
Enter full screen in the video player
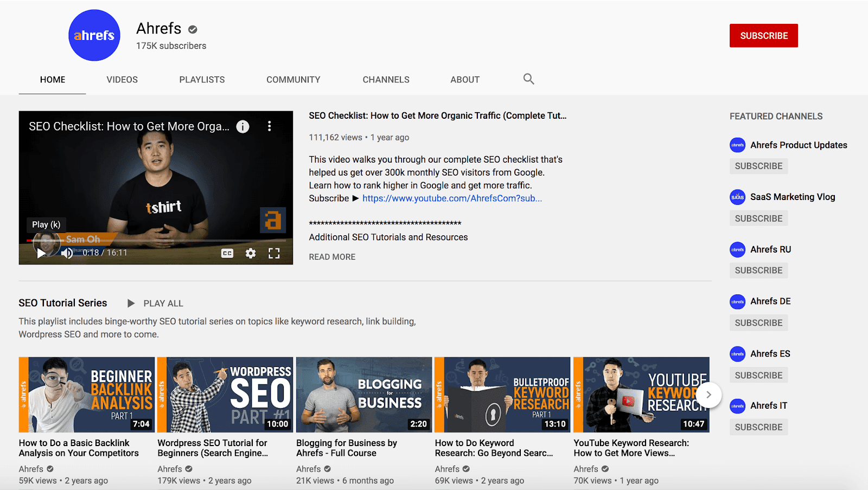point(274,253)
